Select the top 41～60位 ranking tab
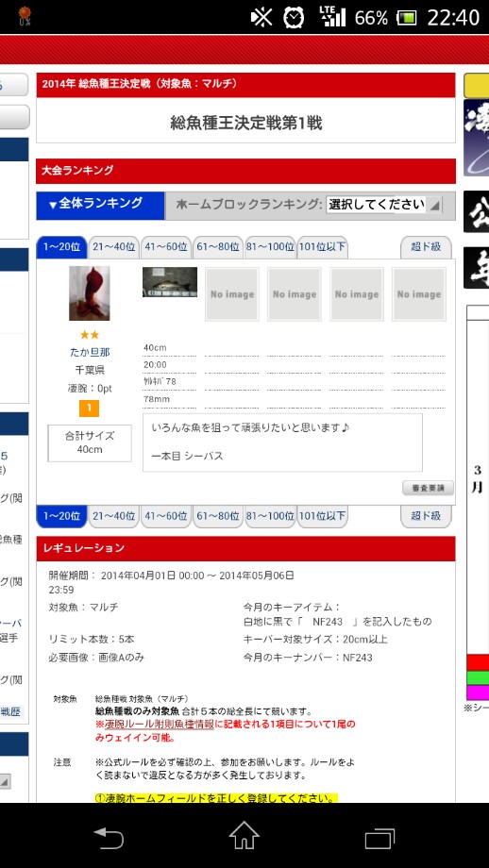The image size is (489, 868). tap(165, 247)
